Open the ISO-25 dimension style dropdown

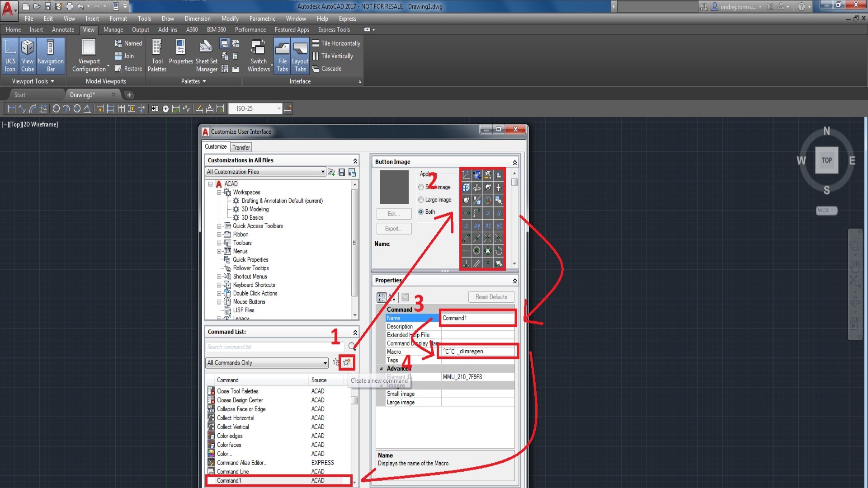(279, 108)
